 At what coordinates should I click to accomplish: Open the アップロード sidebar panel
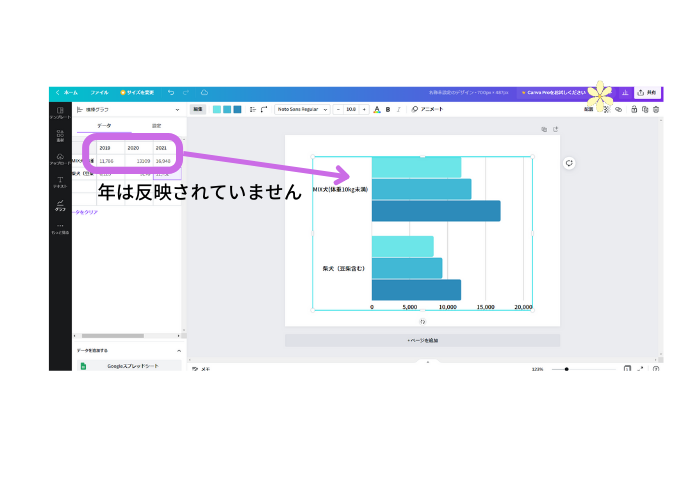coord(60,159)
